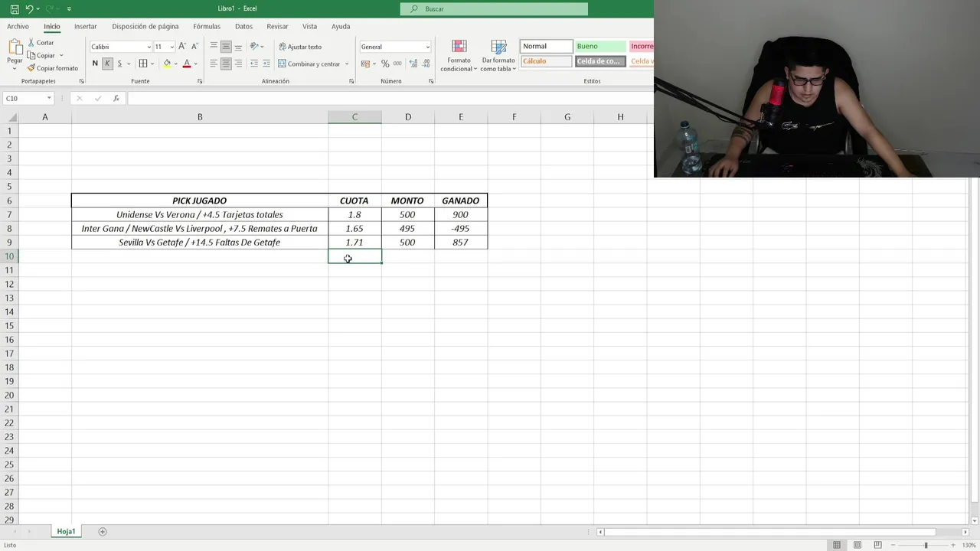Expand the font color dropdown arrow

click(195, 64)
